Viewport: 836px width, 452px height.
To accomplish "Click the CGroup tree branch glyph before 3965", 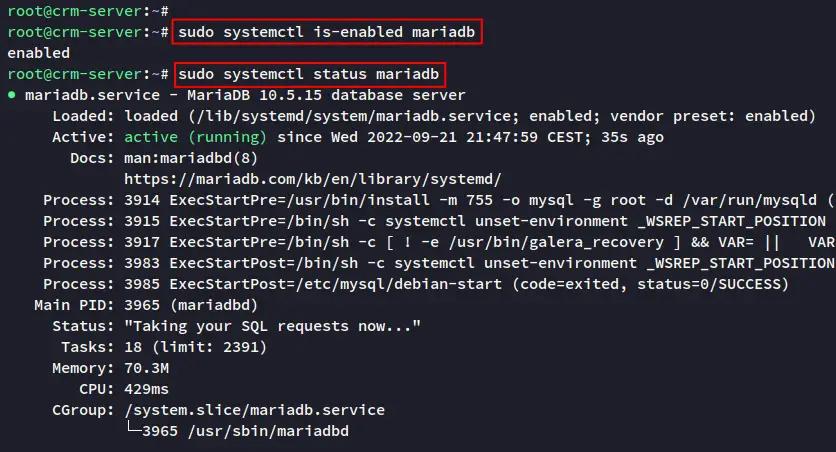I will [133, 427].
